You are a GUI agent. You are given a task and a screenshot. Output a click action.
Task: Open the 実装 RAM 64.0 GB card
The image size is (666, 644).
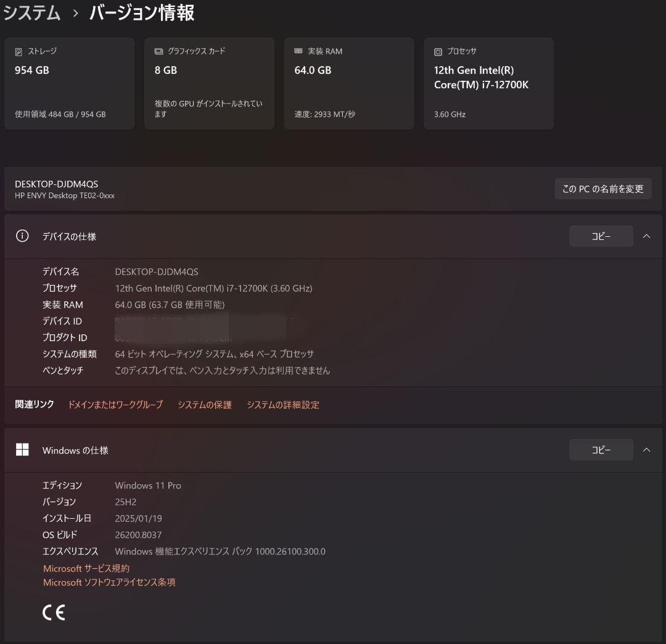349,83
